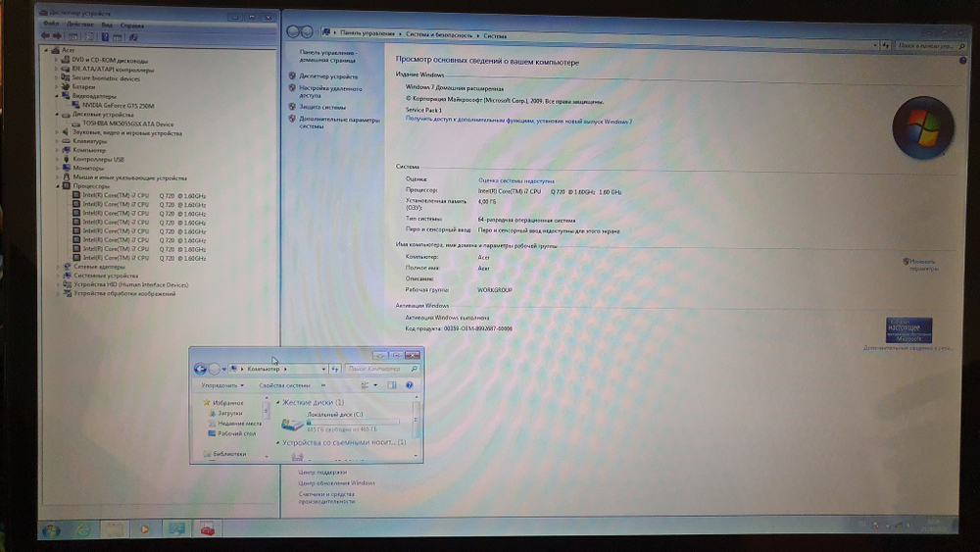Screen dimensions: 980x552
Task: Expand the Контроллеры USB node
Action: [57, 160]
